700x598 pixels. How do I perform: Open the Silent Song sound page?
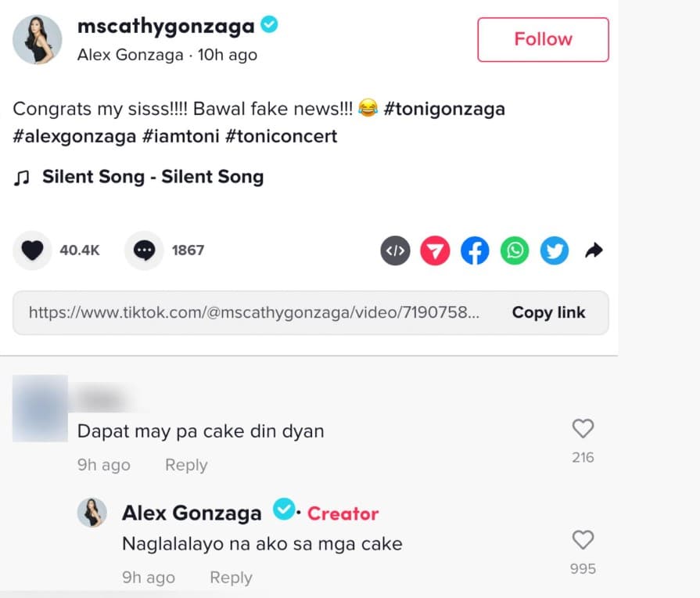click(x=153, y=177)
